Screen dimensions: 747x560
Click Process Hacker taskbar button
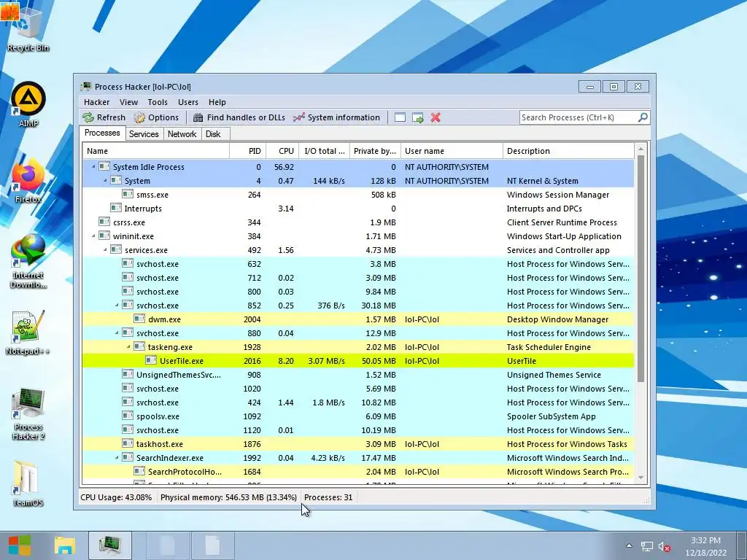(x=109, y=545)
